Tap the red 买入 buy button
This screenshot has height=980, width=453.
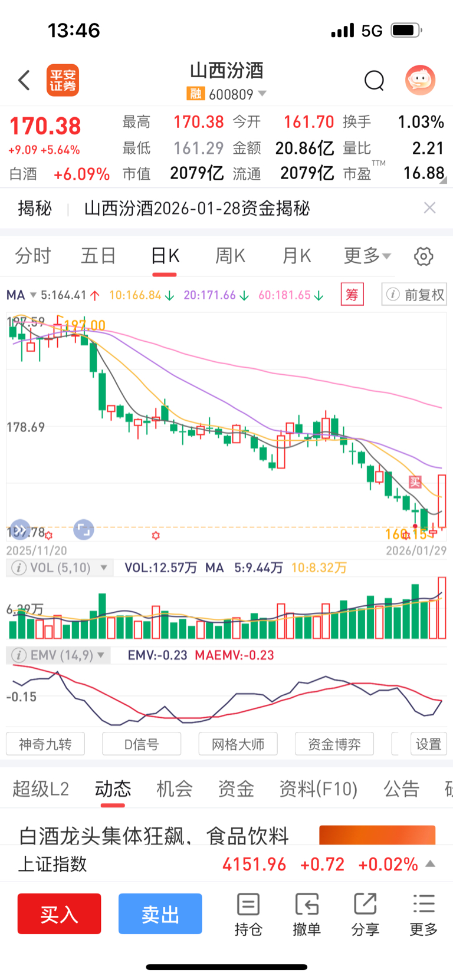tap(59, 914)
